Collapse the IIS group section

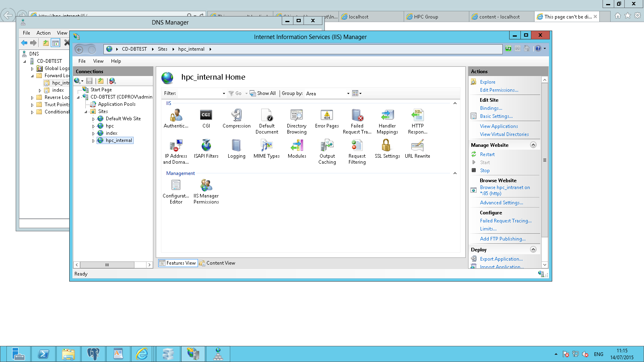pyautogui.click(x=455, y=103)
